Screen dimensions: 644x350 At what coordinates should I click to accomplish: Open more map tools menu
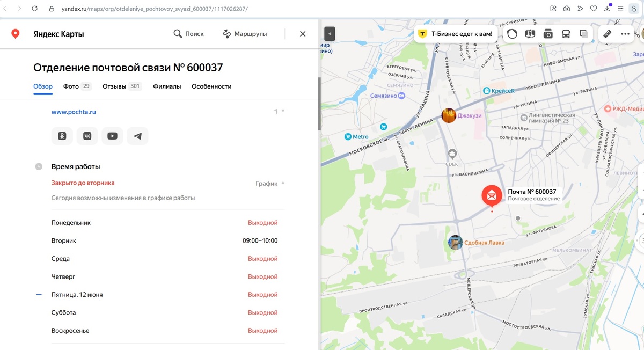(x=625, y=34)
